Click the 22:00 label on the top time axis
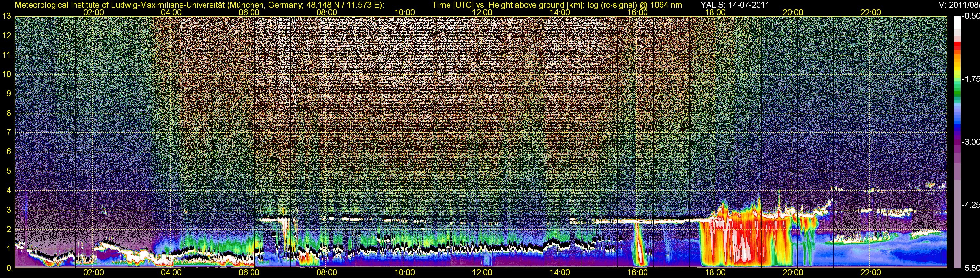The image size is (980, 278). [x=871, y=12]
